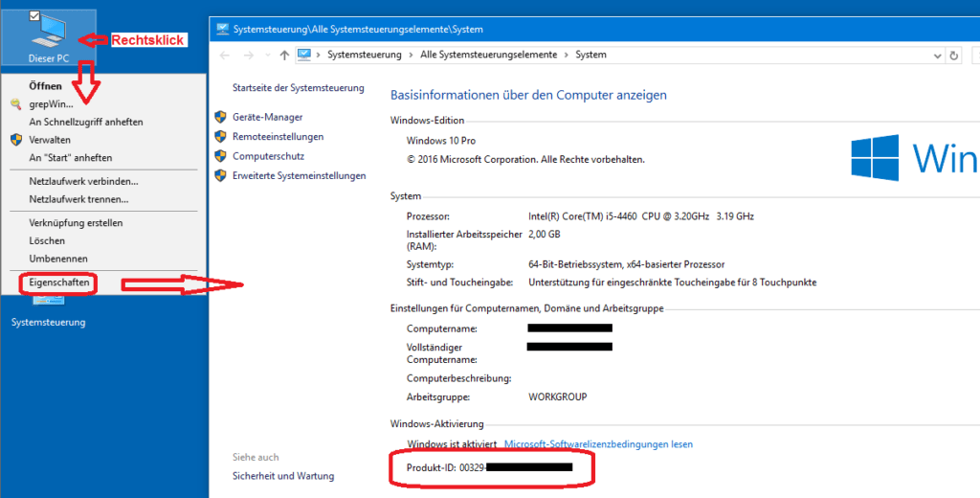Click the Produkt-ID label
The height and width of the screenshot is (498, 980).
(x=432, y=467)
